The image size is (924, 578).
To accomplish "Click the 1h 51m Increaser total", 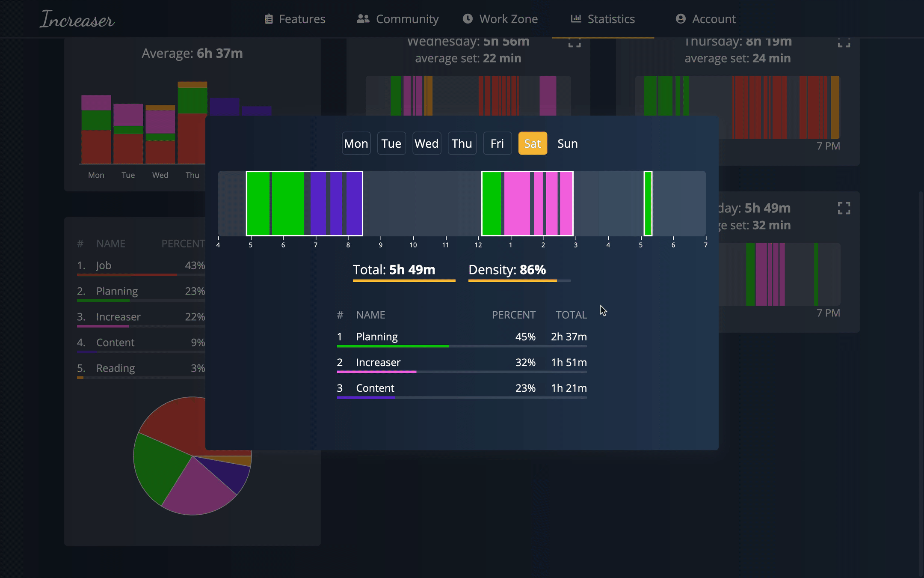I will pyautogui.click(x=569, y=363).
